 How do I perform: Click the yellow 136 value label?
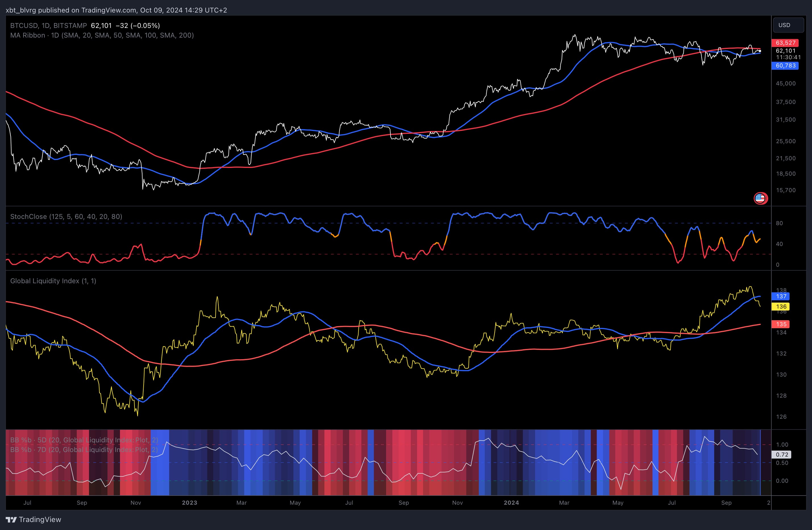[x=781, y=306]
